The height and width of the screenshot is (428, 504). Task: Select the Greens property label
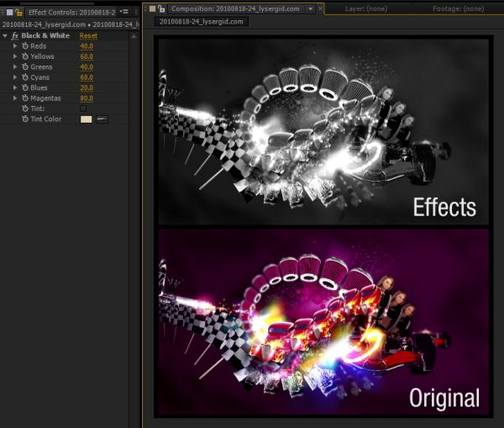(41, 67)
